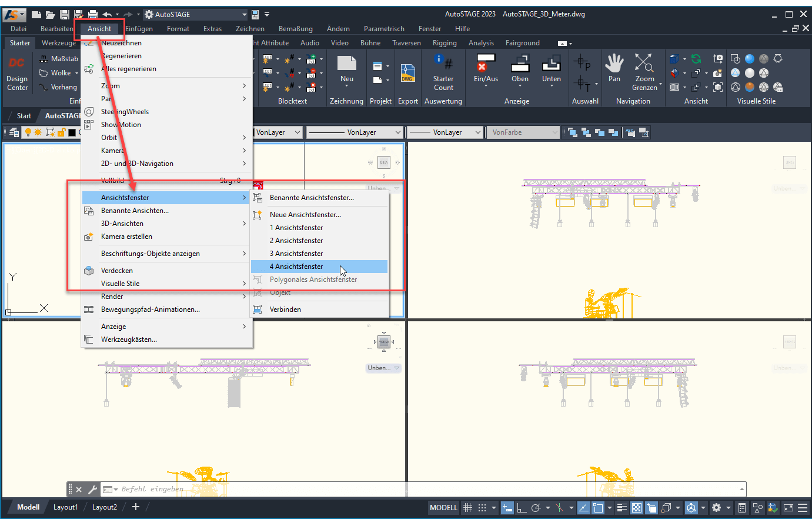Click the open folder icon in quick access toolbar
The image size is (812, 519).
coord(51,14)
